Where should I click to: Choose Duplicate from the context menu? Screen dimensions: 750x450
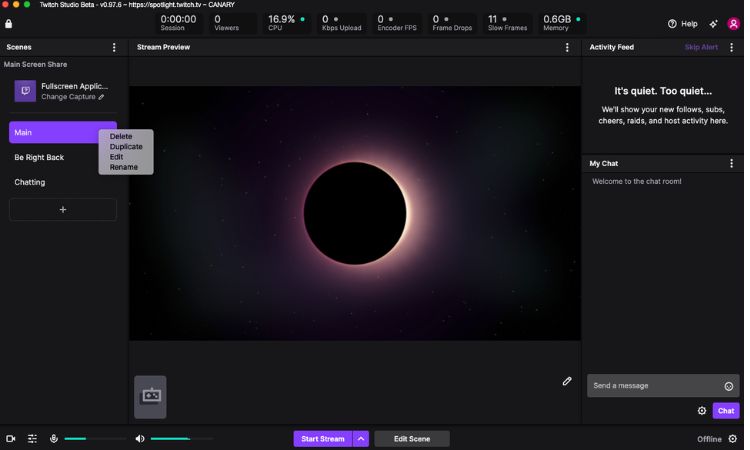point(126,147)
